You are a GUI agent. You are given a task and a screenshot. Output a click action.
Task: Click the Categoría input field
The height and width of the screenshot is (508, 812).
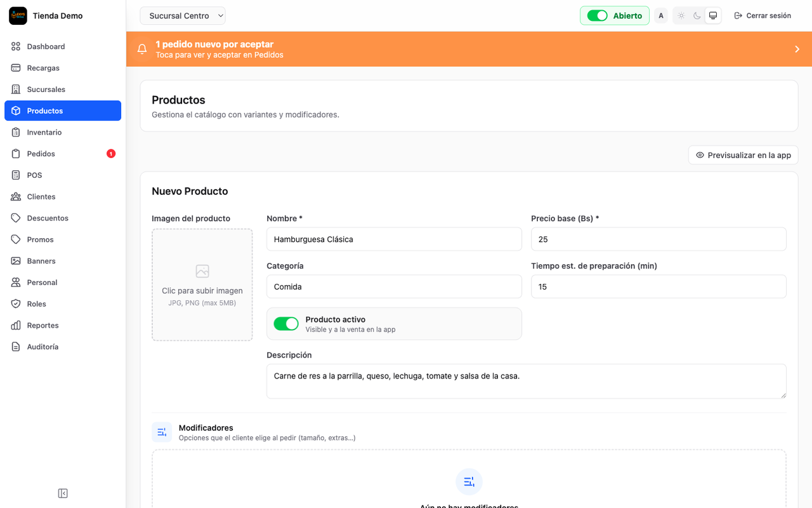[x=394, y=286]
